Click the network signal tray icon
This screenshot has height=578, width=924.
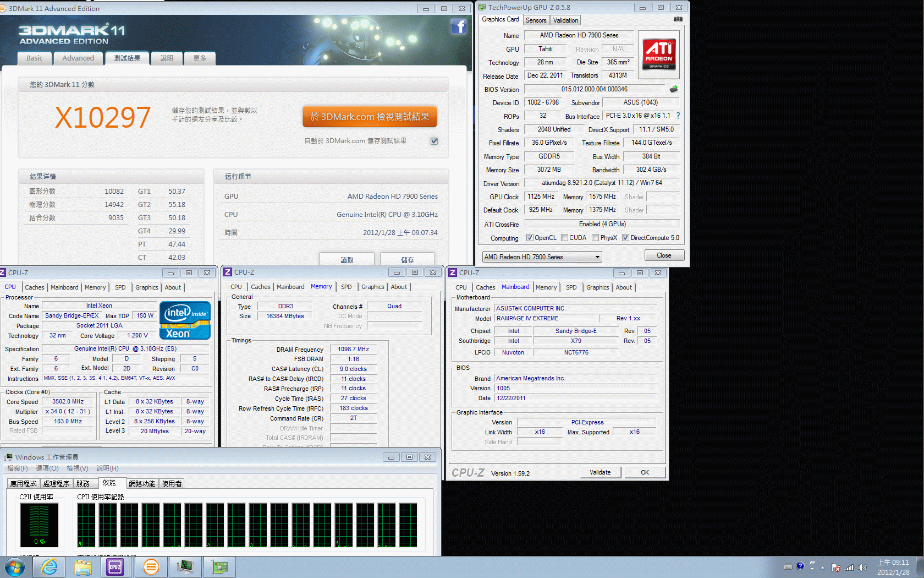[x=849, y=568]
